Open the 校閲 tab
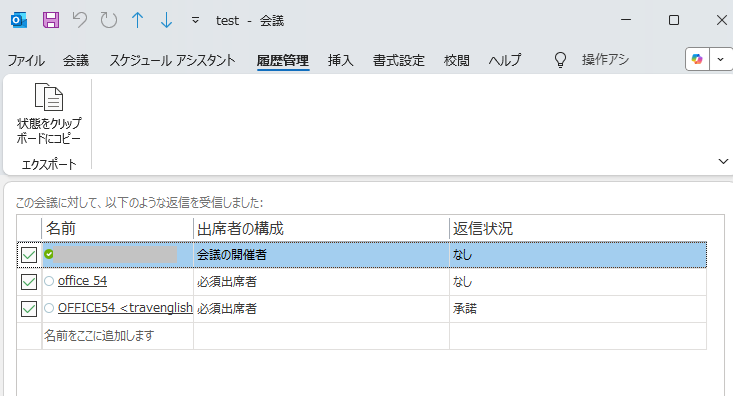This screenshot has height=396, width=733. tap(457, 60)
